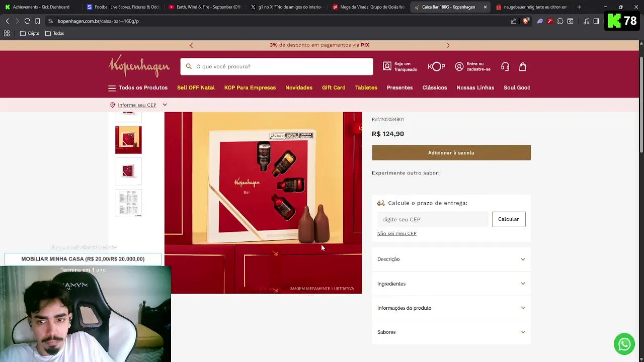Click the digite seu CEP input field
Viewport: 644px width, 362px height.
coord(433,219)
